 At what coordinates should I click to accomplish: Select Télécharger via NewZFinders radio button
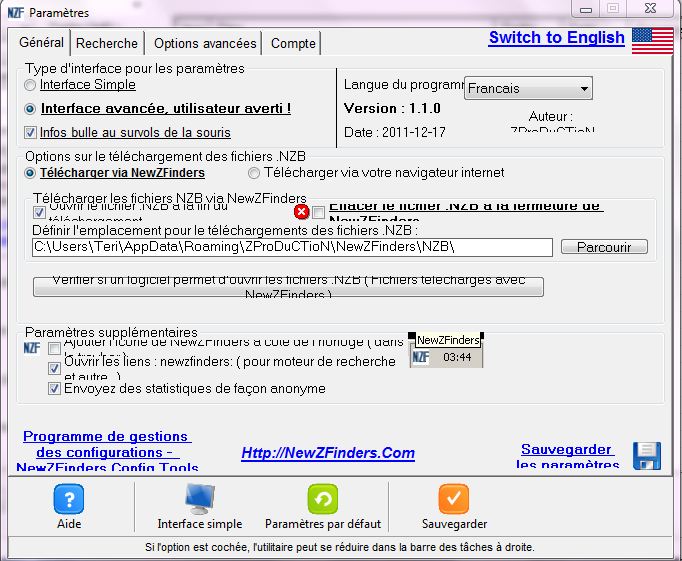pos(30,173)
